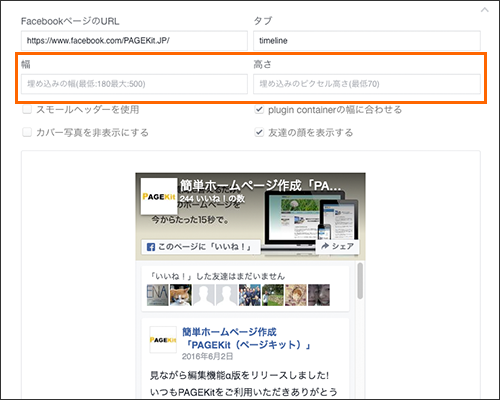Click the cat photo friend avatar
This screenshot has width=500, height=400.
pyautogui.click(x=181, y=295)
